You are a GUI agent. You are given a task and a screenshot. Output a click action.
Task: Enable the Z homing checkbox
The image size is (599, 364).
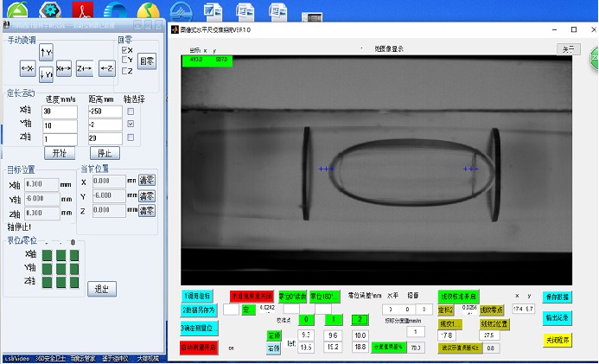click(x=125, y=71)
